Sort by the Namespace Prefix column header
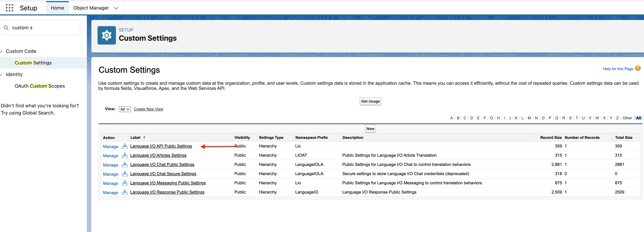The width and height of the screenshot is (644, 232). coord(312,137)
